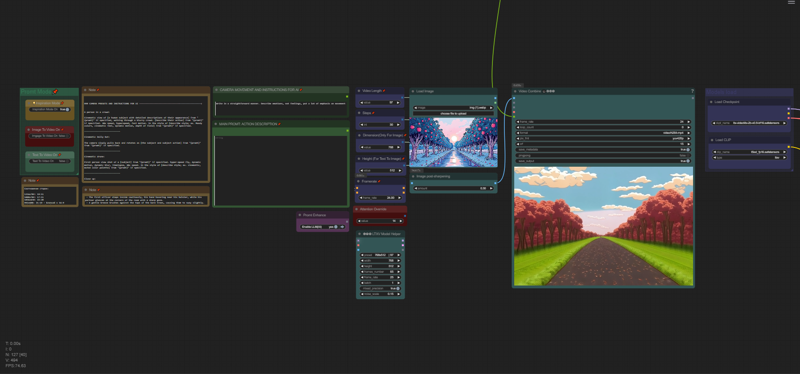The width and height of the screenshot is (800, 374).
Task: Click the Main Prompt Action Description text area
Action: click(x=280, y=170)
